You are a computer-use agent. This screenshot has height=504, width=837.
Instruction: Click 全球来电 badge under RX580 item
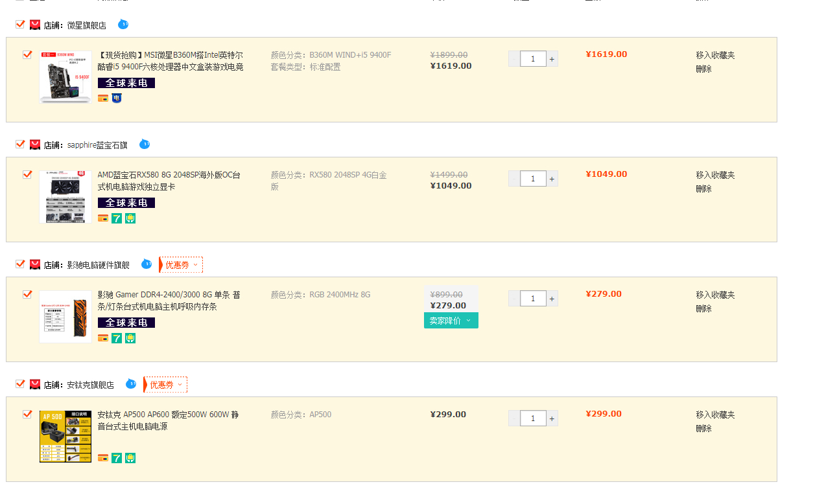126,203
